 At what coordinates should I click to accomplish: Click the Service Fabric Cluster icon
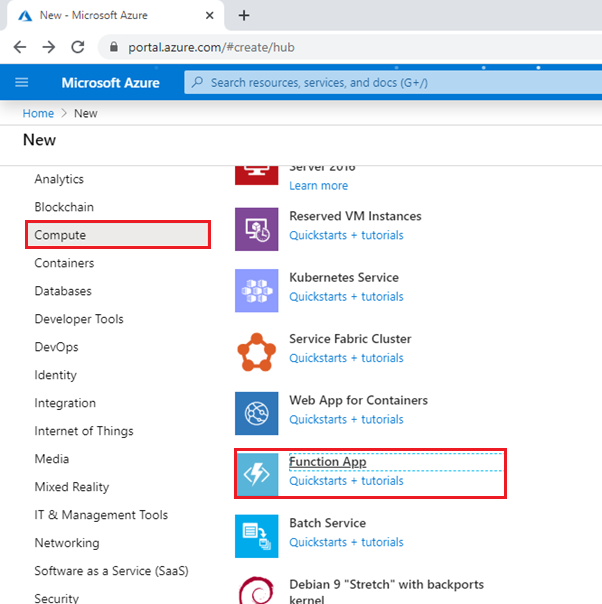(257, 352)
